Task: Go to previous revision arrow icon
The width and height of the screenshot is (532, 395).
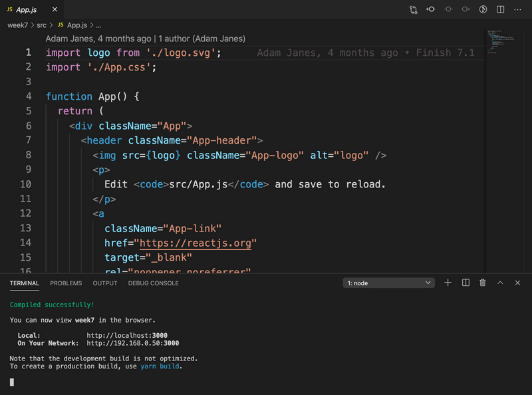Action: [x=431, y=10]
